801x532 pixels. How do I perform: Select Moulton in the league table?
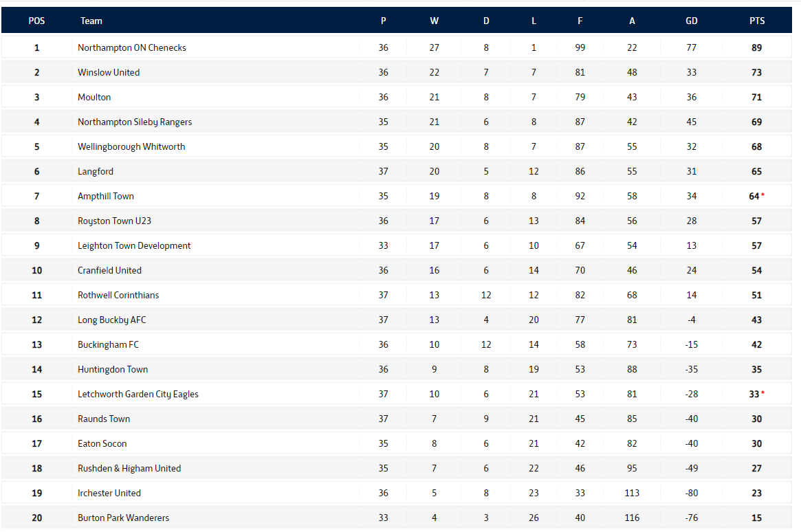[94, 98]
